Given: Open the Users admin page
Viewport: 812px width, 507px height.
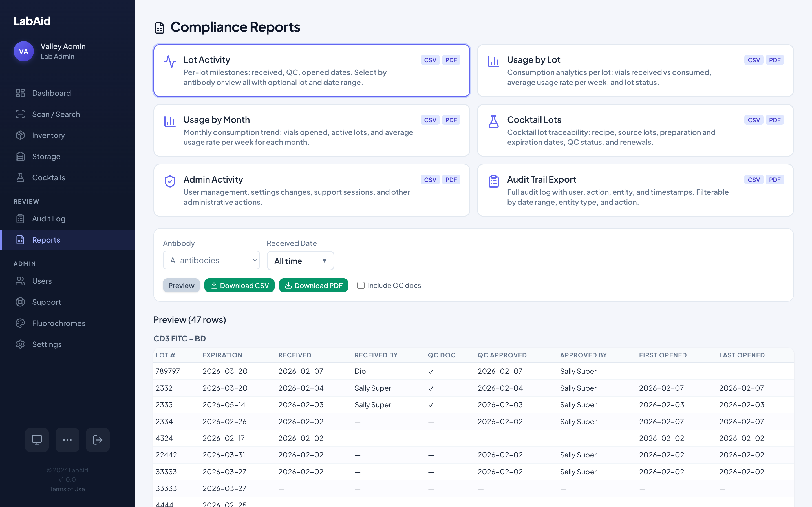Looking at the screenshot, I should point(42,281).
